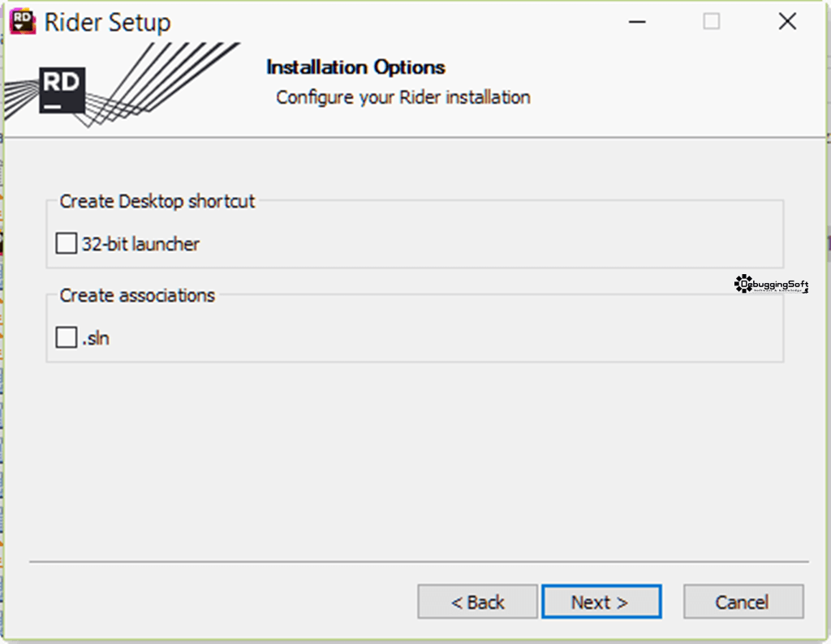Minimize the Rider Setup window
This screenshot has width=831, height=644.
(637, 22)
